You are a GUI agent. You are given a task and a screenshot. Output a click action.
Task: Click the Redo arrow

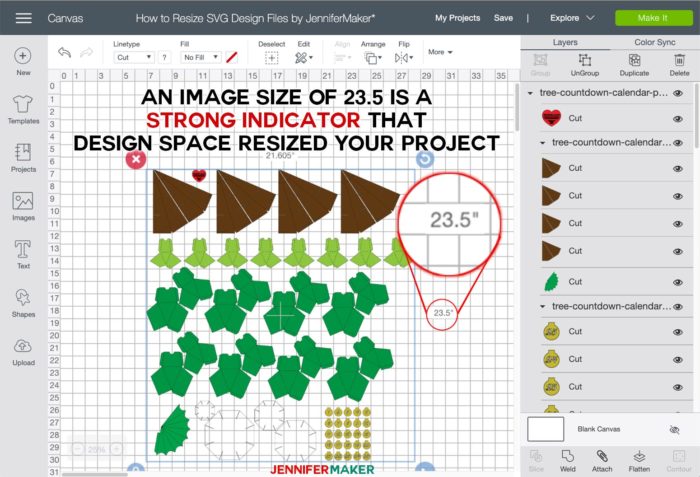(x=87, y=53)
